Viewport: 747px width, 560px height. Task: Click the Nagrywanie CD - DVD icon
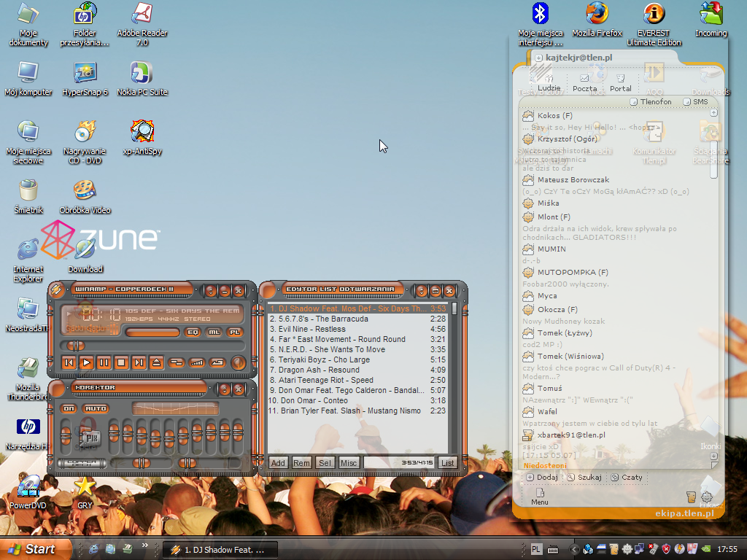coord(85,142)
